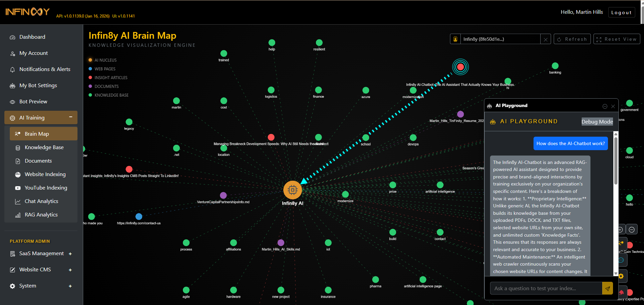
Task: Click the RAG Analytics chart icon
Action: click(41, 214)
